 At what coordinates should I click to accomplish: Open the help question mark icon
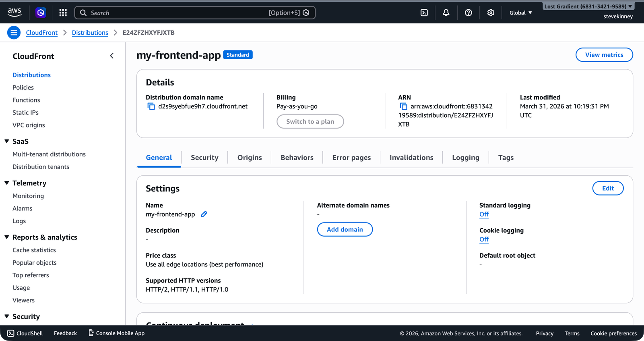(x=468, y=13)
